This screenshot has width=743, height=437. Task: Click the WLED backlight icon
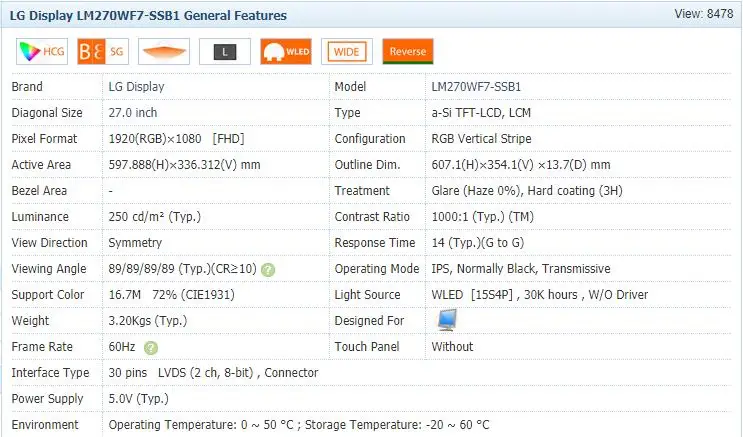pyautogui.click(x=286, y=51)
